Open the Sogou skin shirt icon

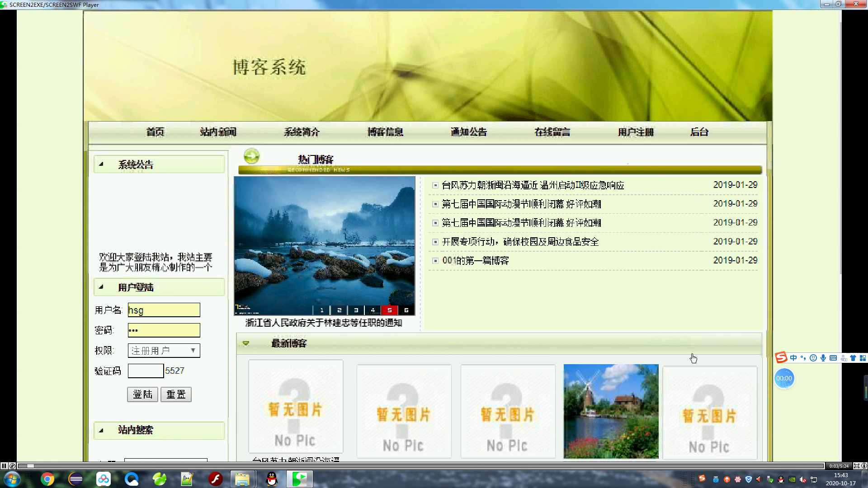tap(853, 358)
